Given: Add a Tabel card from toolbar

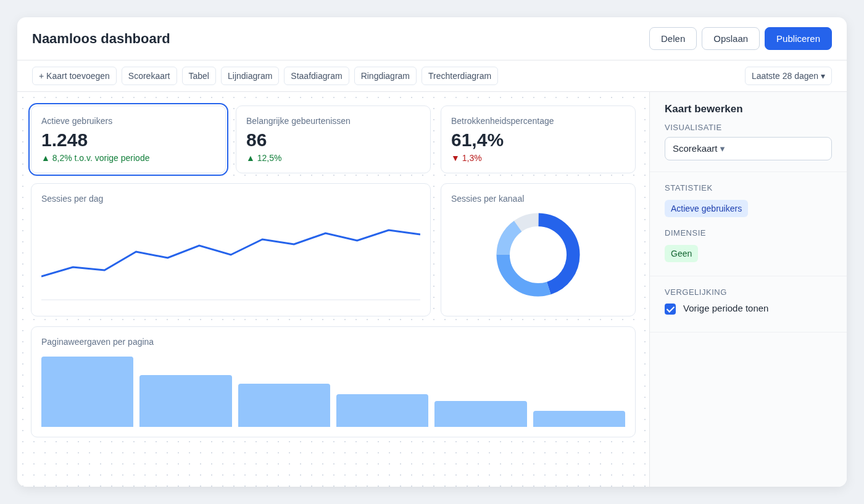Looking at the screenshot, I should tap(199, 76).
